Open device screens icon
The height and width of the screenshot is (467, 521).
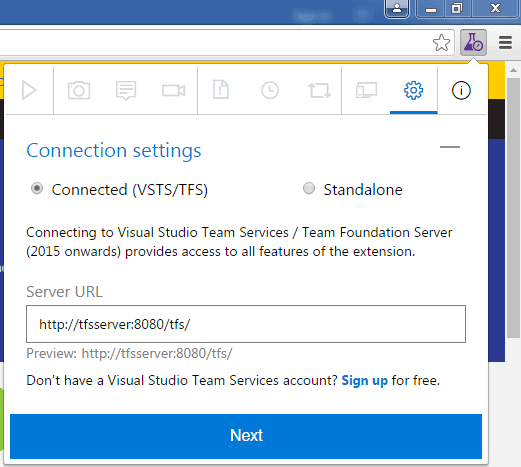coord(366,90)
